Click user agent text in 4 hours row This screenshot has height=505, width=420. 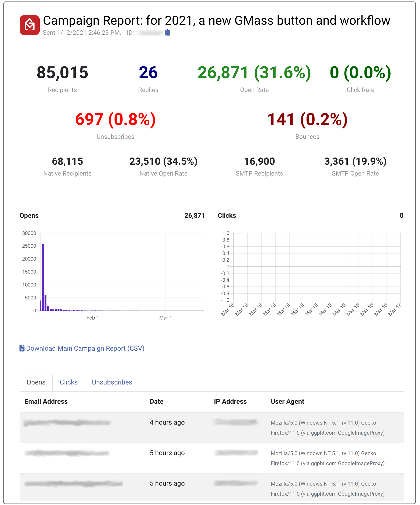[328, 427]
